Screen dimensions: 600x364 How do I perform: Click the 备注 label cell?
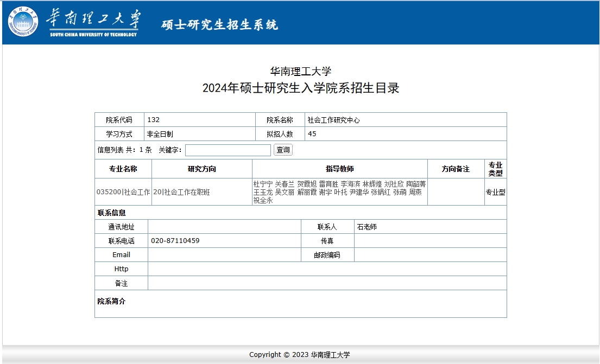click(x=121, y=283)
